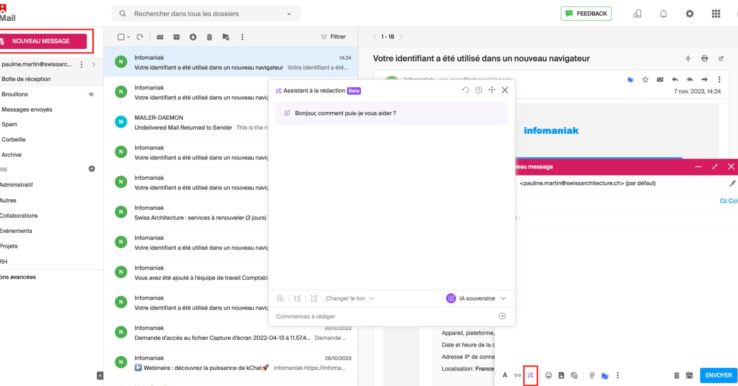Click the mark as read envelope icon

click(x=160, y=37)
